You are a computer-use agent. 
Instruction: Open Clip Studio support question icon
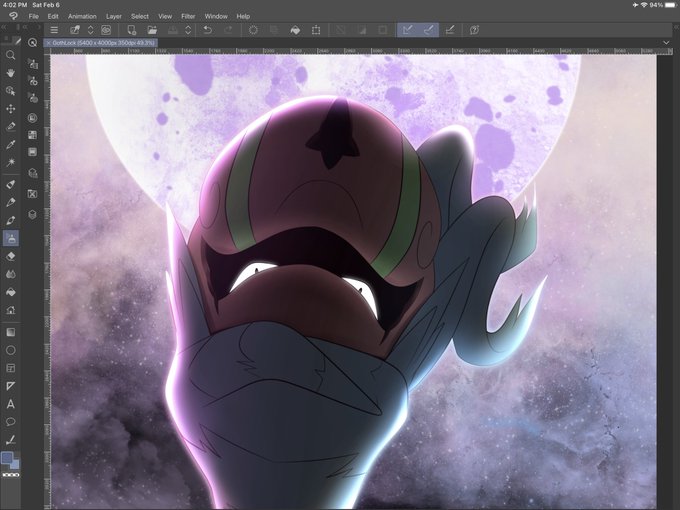click(474, 30)
